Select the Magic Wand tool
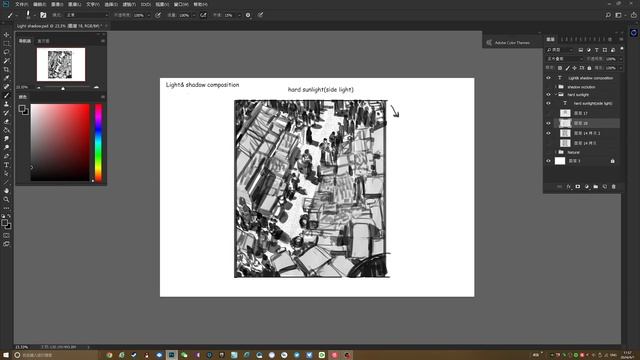 tap(7, 60)
